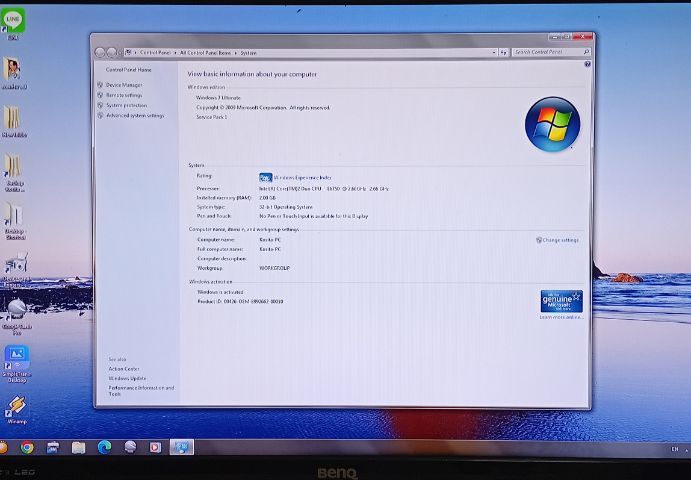The width and height of the screenshot is (691, 480).
Task: Select Control Panel breadcrumb in address bar
Action: [x=155, y=52]
